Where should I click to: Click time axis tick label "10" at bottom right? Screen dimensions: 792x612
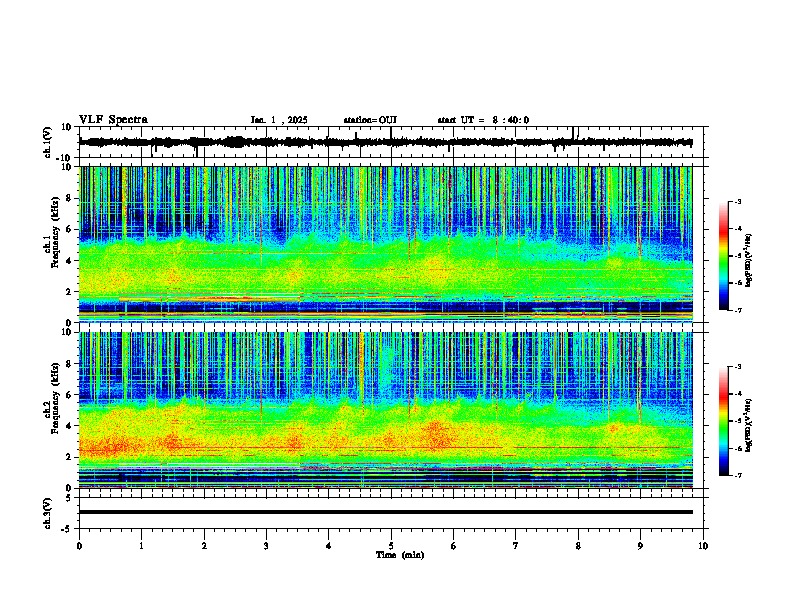click(703, 546)
